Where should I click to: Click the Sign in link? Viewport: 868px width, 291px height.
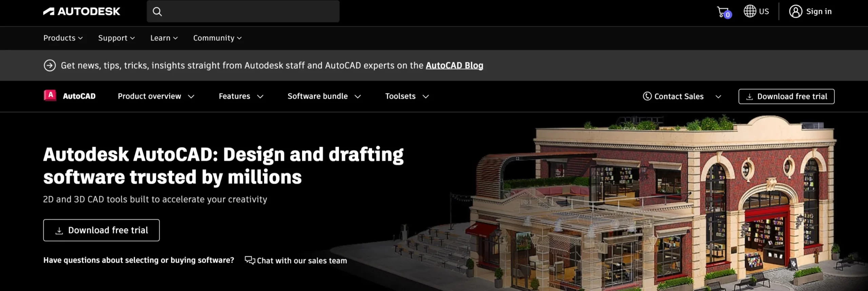click(818, 12)
